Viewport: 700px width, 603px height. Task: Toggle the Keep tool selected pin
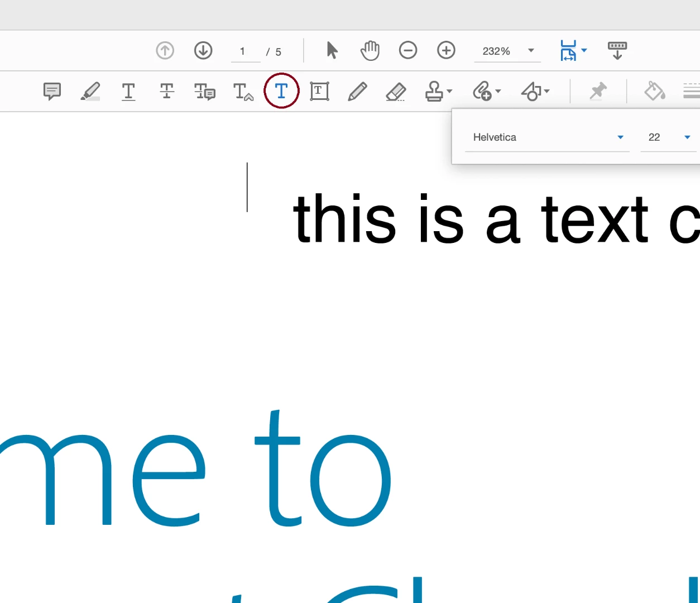[598, 91]
